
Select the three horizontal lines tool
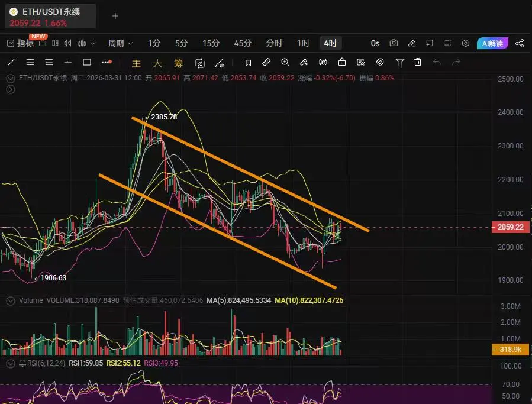click(49, 62)
